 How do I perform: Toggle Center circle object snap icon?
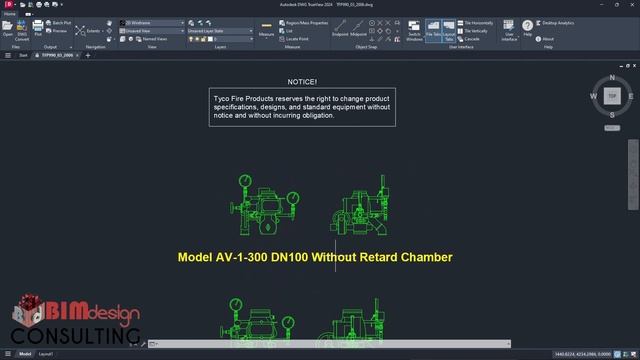372,23
